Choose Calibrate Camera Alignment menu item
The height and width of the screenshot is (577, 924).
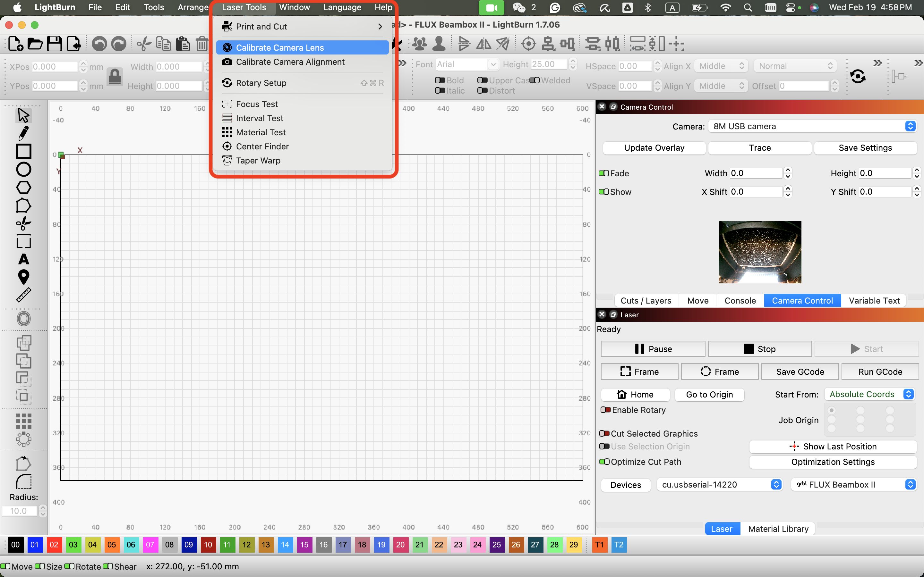(x=290, y=62)
